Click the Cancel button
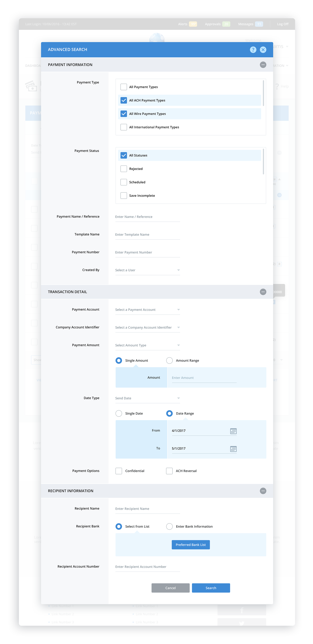 click(170, 588)
